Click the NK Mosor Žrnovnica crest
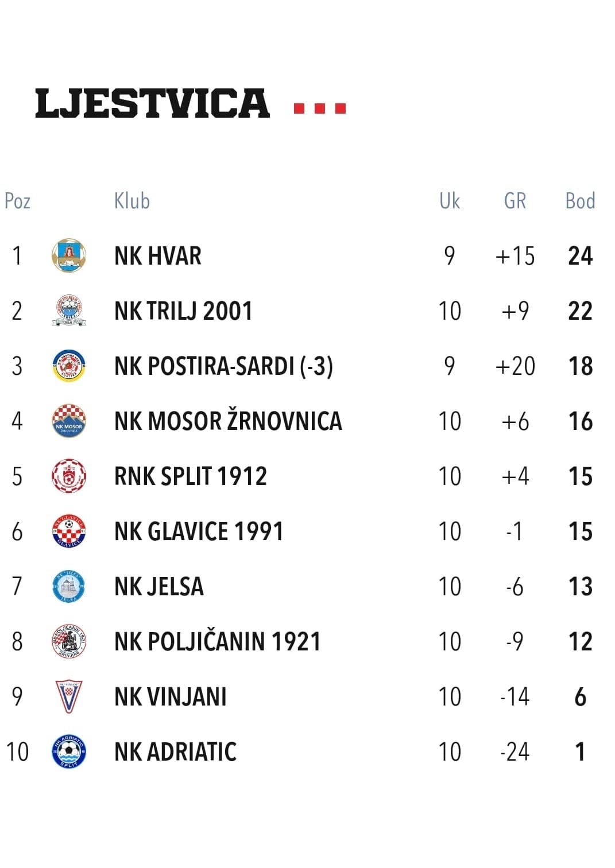Screen dimensions: 615x868 69,421
